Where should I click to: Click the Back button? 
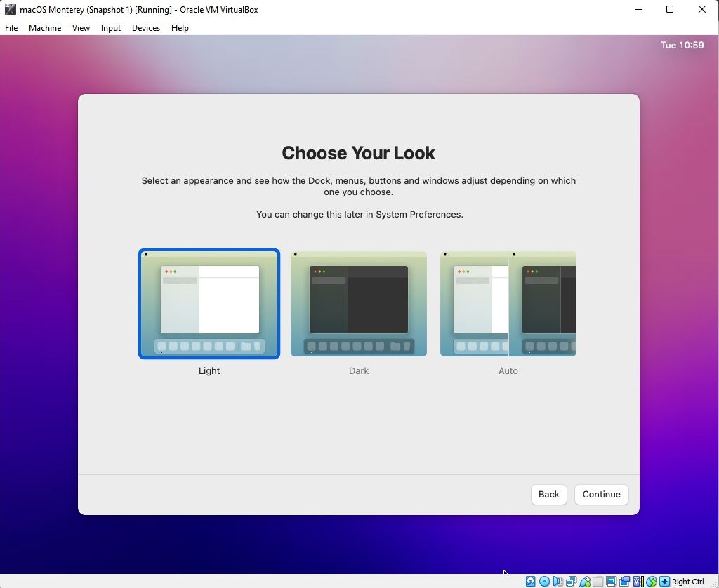549,495
